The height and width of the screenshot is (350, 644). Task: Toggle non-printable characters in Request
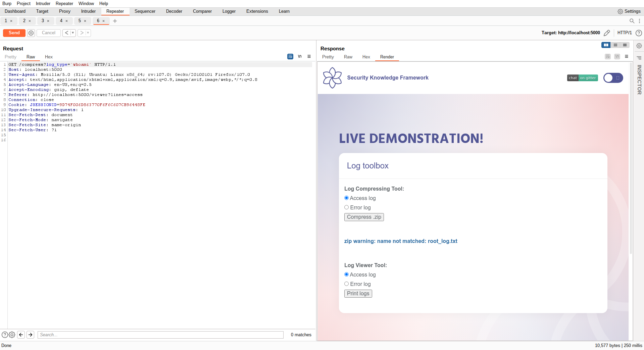click(300, 57)
